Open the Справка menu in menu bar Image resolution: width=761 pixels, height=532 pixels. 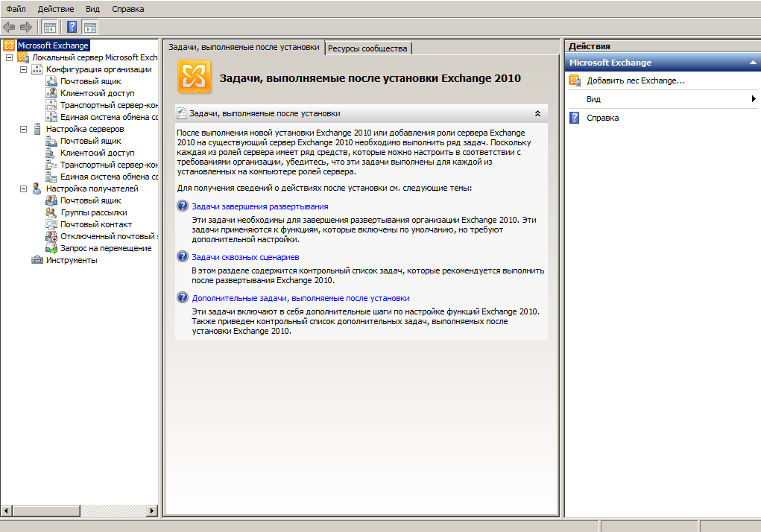coord(128,9)
